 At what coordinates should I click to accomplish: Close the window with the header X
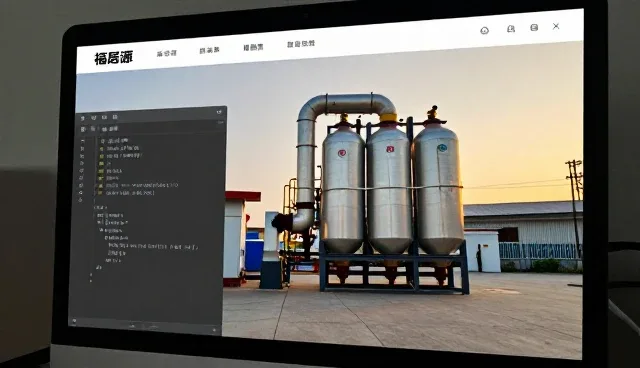click(x=556, y=26)
